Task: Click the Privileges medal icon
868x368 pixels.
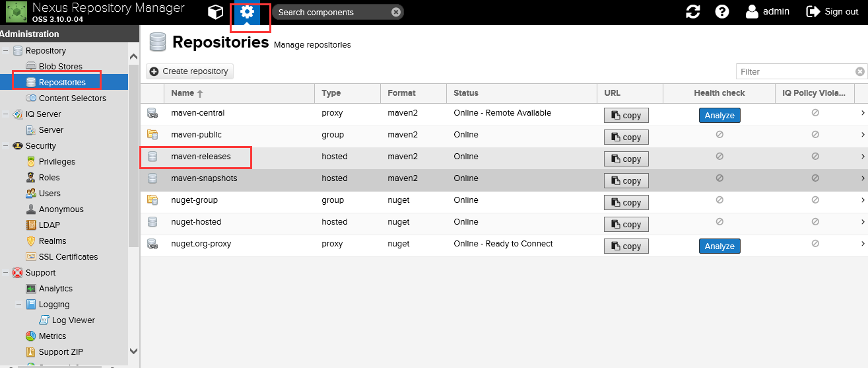Action: 31,162
